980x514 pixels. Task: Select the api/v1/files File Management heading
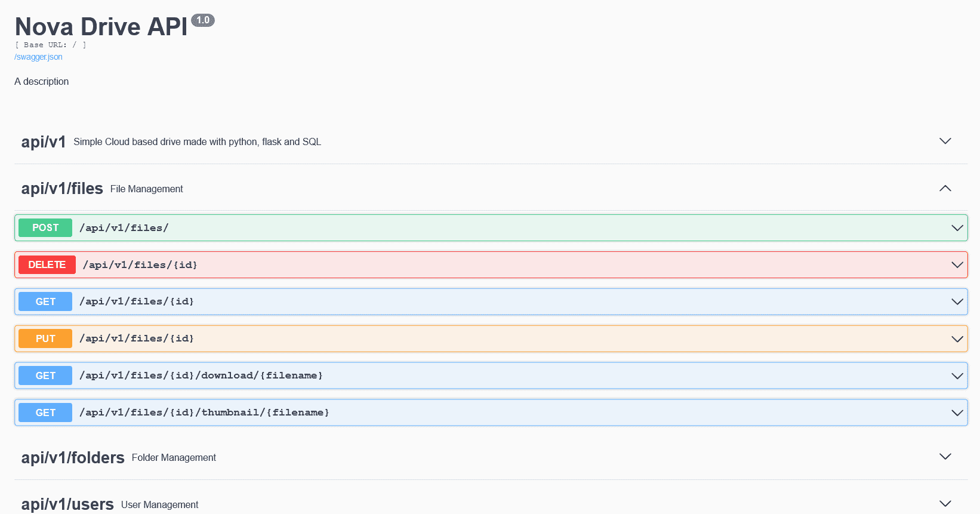tap(62, 189)
